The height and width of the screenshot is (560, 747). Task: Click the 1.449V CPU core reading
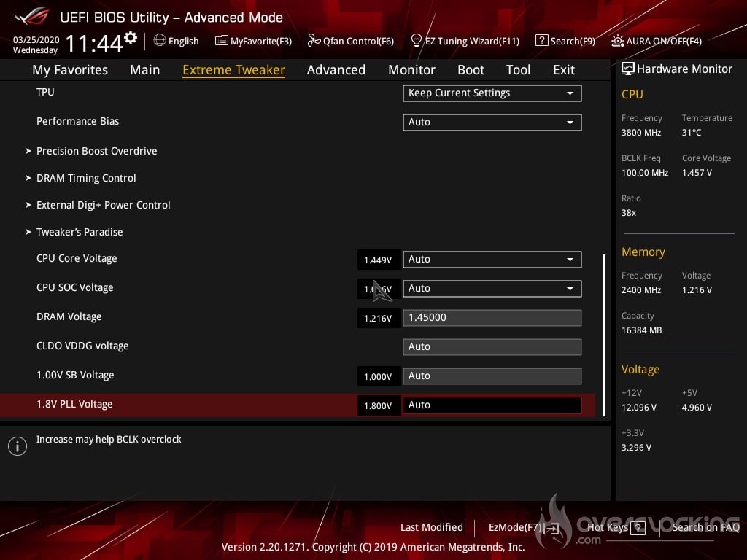(378, 260)
